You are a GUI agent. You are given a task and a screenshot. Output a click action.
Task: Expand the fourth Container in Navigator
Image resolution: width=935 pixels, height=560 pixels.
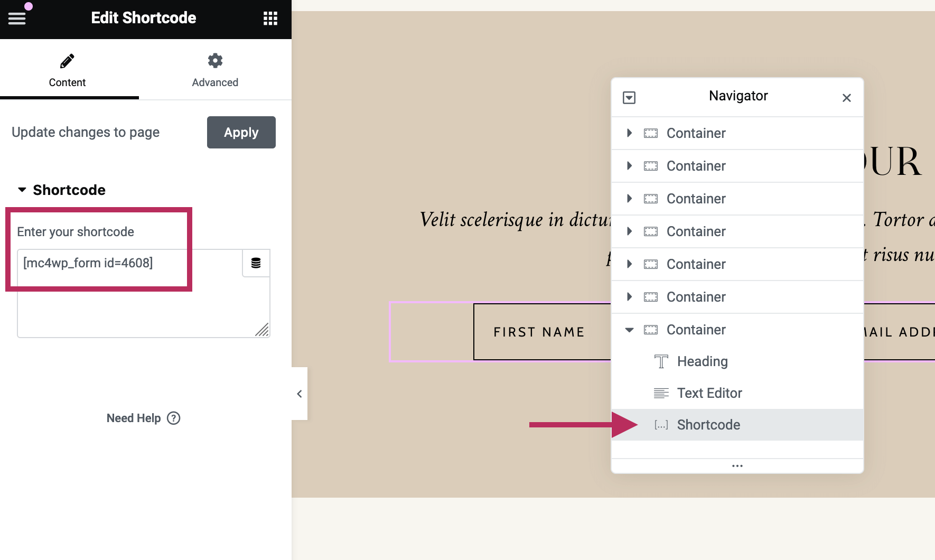point(629,231)
